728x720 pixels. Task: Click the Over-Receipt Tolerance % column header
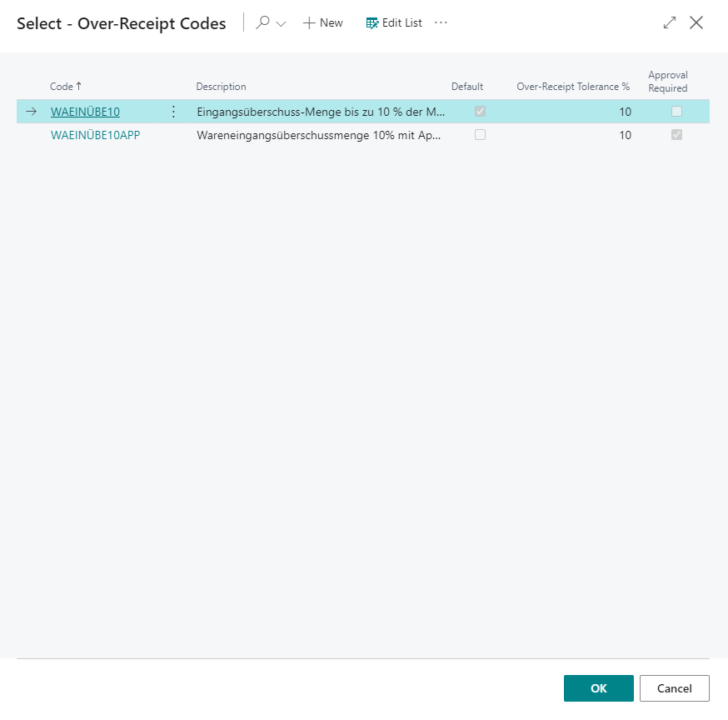pos(573,87)
